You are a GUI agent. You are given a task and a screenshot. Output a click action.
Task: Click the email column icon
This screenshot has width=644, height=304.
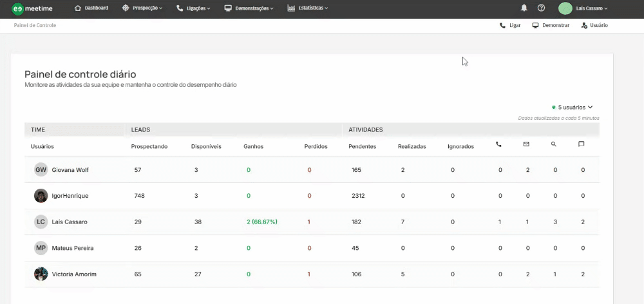click(526, 144)
